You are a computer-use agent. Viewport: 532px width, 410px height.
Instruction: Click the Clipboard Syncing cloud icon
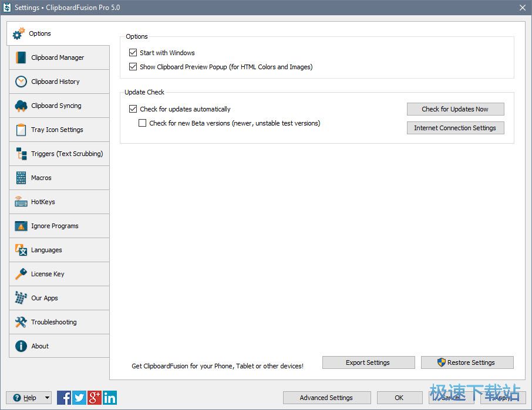[x=21, y=106]
